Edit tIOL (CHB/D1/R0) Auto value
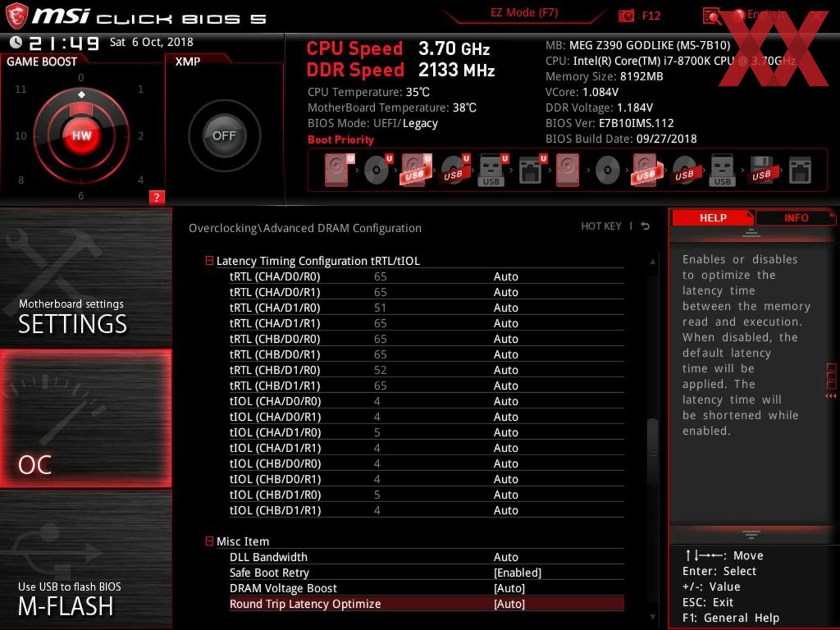Screen dimensions: 840x630 [x=506, y=495]
